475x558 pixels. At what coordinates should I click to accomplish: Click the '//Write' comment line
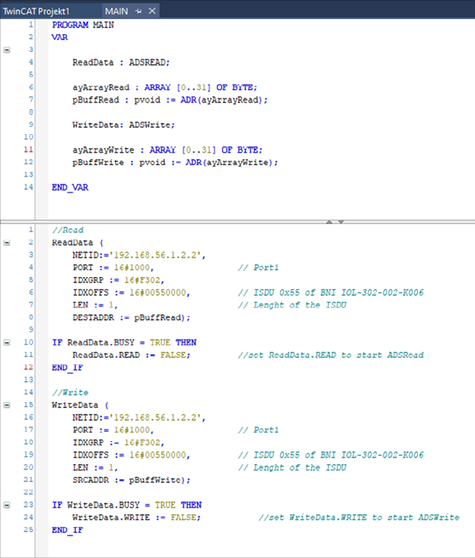[x=70, y=393]
